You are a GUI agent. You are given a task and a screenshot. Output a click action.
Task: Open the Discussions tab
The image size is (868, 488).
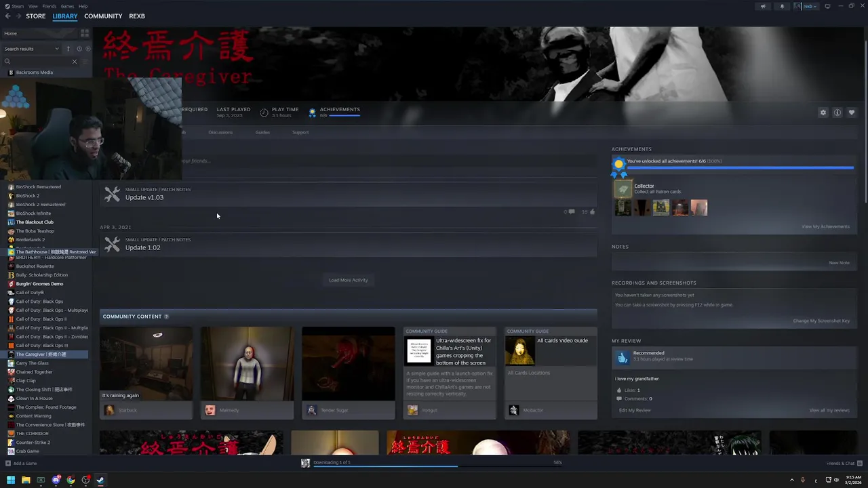220,132
